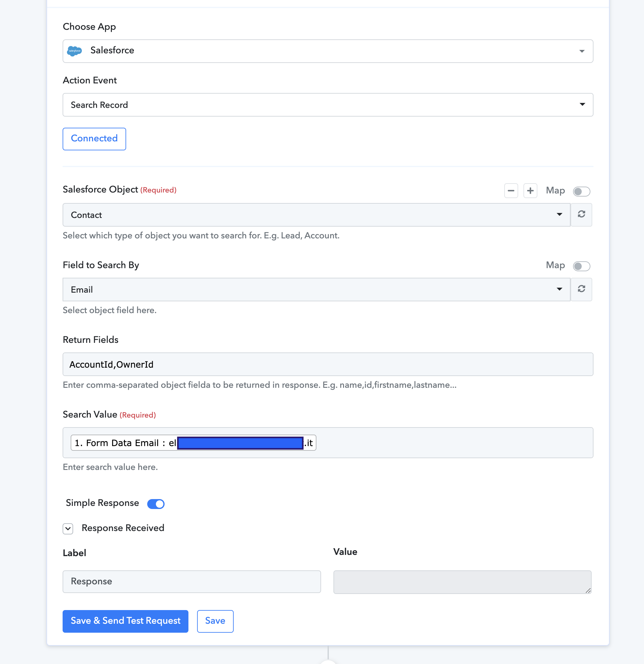Click the Return Fields comma-separated help text
The width and height of the screenshot is (644, 664).
(259, 385)
